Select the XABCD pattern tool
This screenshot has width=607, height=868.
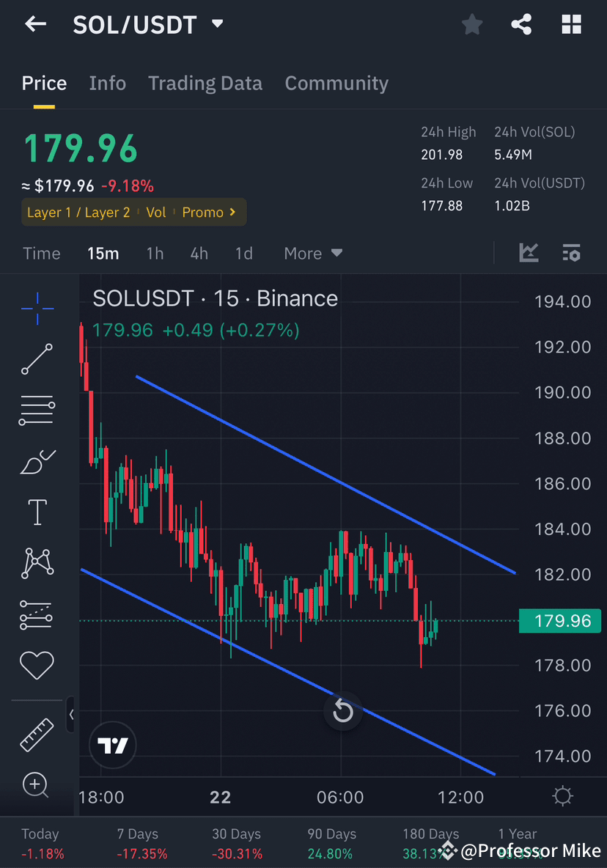click(x=37, y=563)
